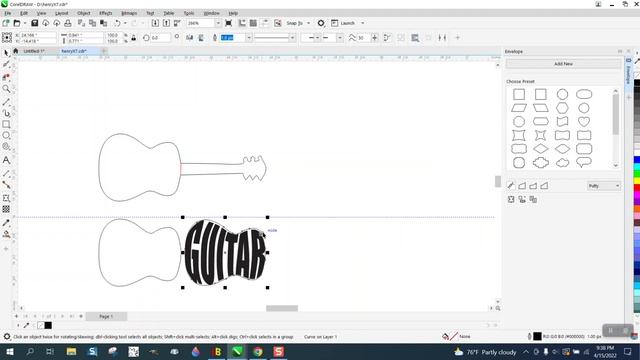This screenshot has width=640, height=360.
Task: Click the speech bubble envelope preset
Action: pyautogui.click(x=584, y=162)
